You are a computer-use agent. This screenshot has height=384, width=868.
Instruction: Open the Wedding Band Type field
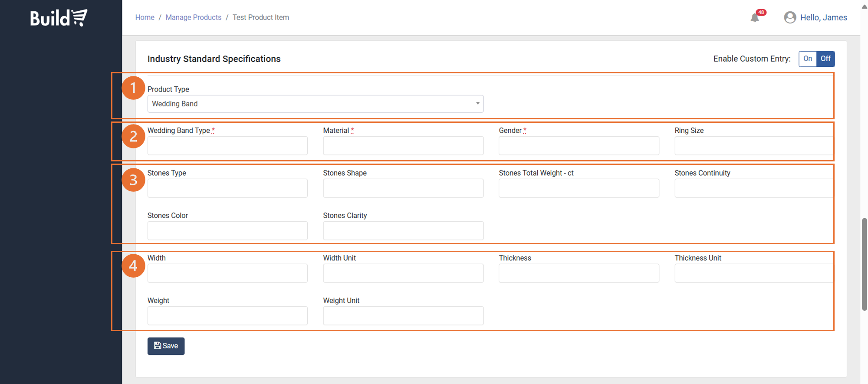pyautogui.click(x=227, y=146)
